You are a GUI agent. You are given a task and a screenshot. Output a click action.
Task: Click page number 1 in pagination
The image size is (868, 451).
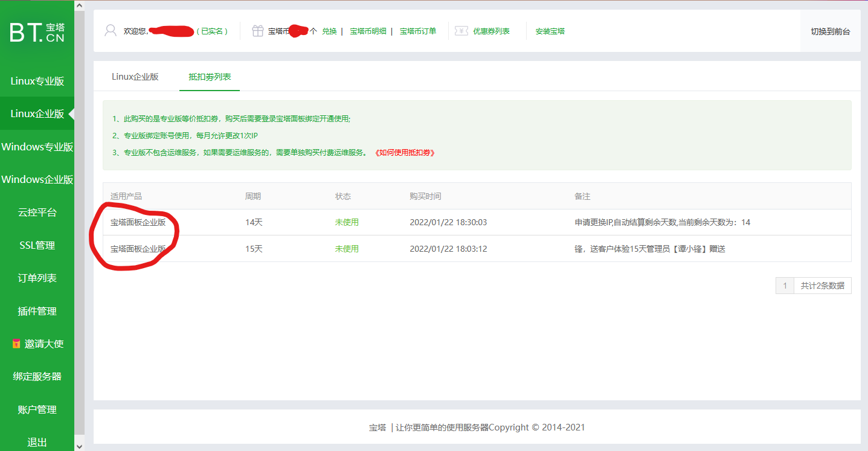pyautogui.click(x=785, y=286)
